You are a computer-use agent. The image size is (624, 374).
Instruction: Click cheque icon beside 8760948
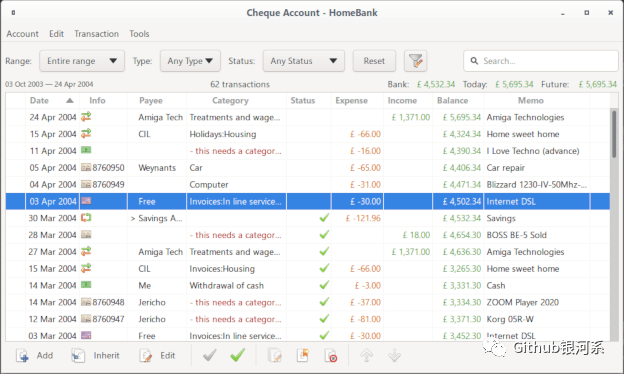pos(86,302)
